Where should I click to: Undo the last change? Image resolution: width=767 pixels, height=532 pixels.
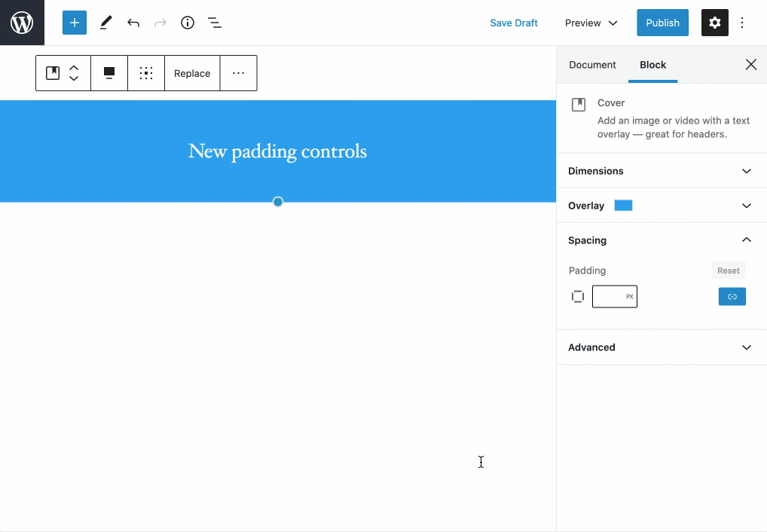pyautogui.click(x=133, y=23)
